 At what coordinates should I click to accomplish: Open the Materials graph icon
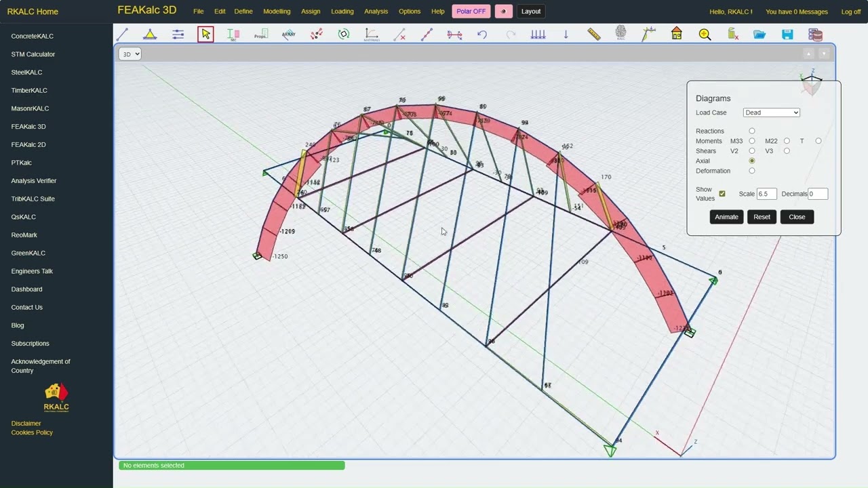[x=372, y=34]
